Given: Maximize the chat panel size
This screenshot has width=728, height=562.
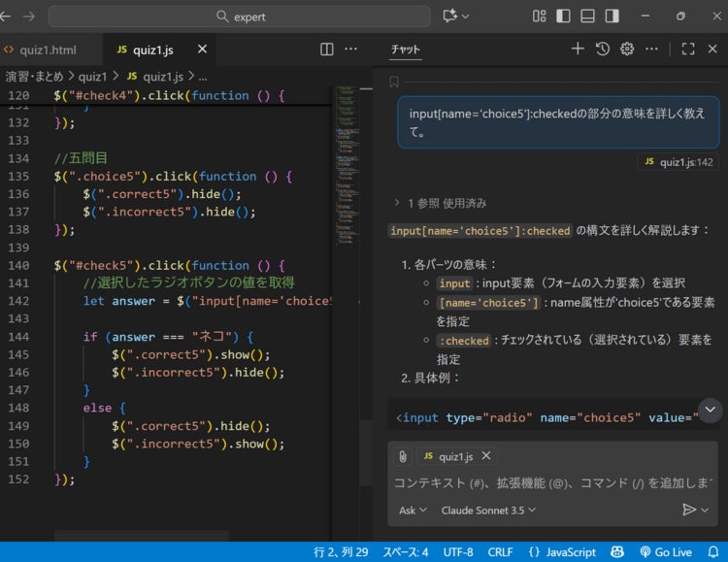Looking at the screenshot, I should [687, 49].
